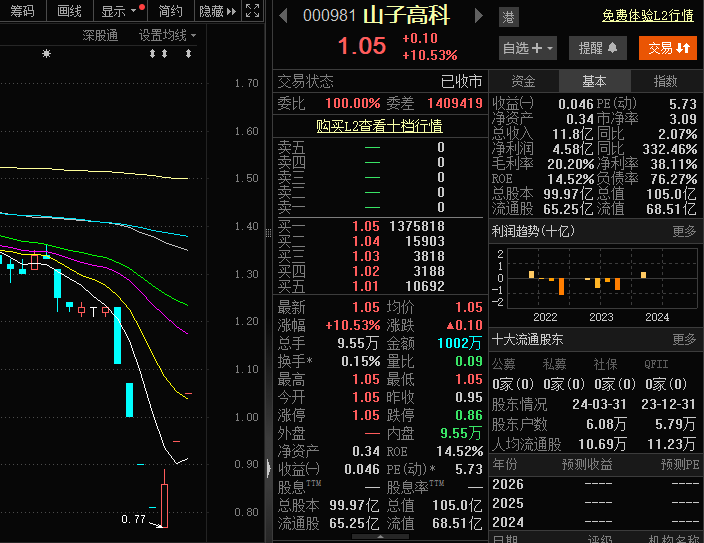Screen dimensions: 704x543
Task: Click the stock name 山子高科
Action: (x=406, y=16)
